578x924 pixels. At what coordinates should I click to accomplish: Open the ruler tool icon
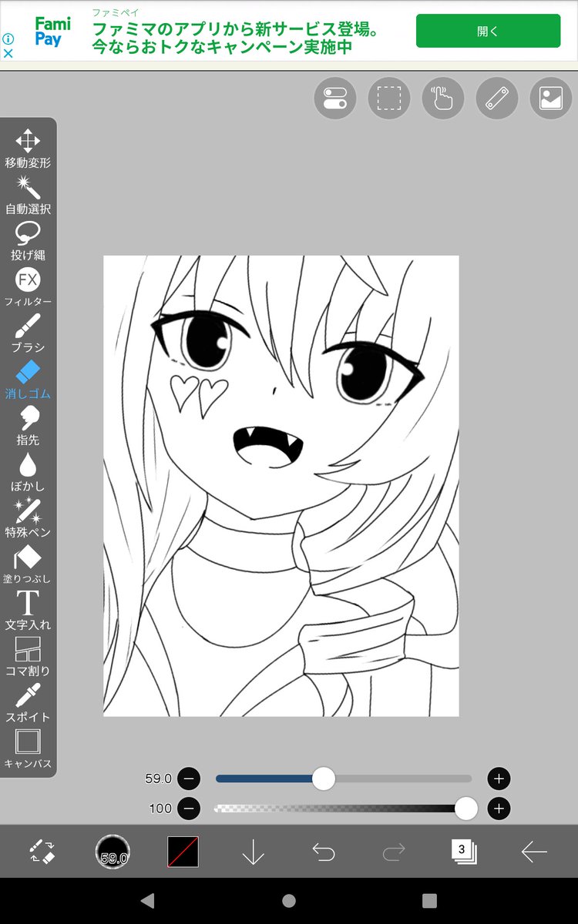pyautogui.click(x=497, y=99)
